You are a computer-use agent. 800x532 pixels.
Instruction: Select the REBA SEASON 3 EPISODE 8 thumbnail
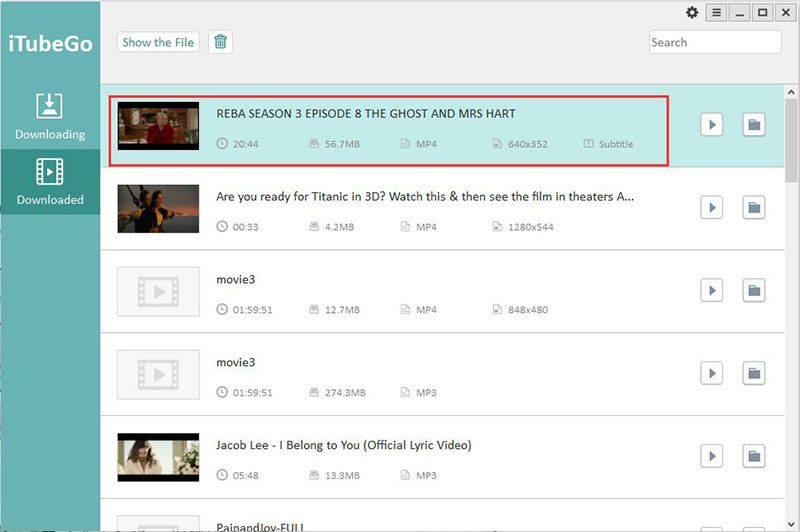(x=158, y=126)
